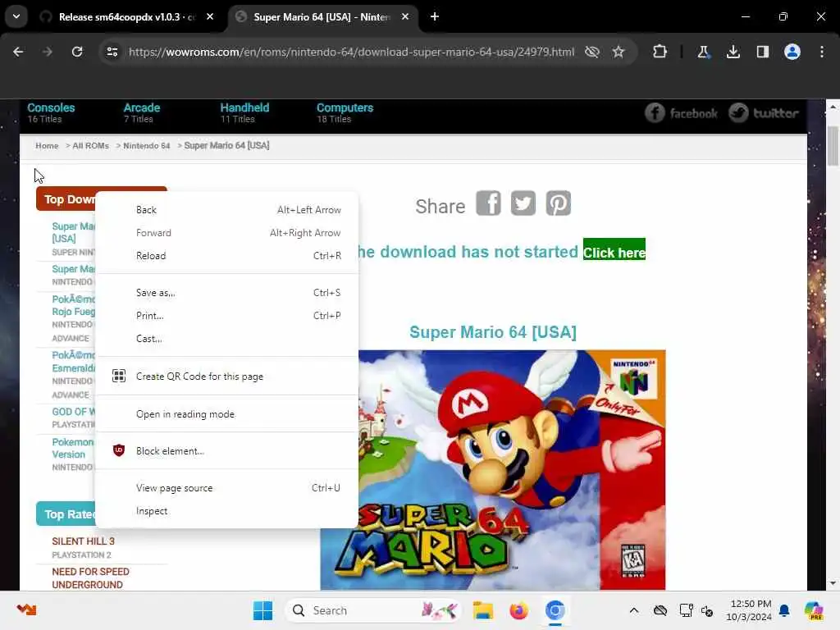The image size is (840, 630).
Task: Click the address bar URL field
Action: click(x=351, y=52)
